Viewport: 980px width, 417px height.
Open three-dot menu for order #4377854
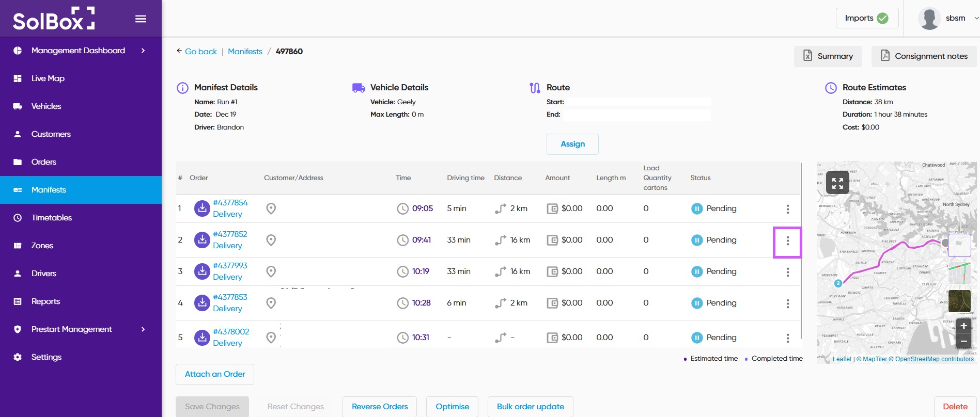click(x=788, y=209)
